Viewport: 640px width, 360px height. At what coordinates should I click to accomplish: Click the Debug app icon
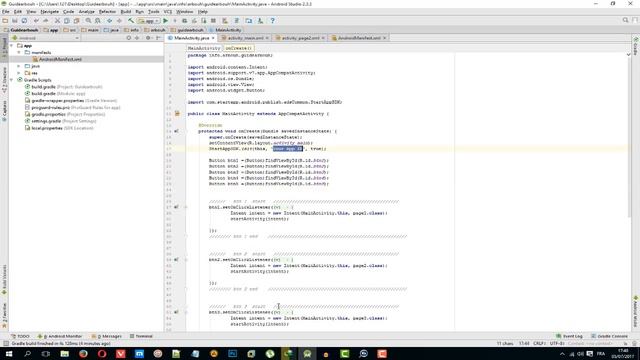[x=184, y=20]
